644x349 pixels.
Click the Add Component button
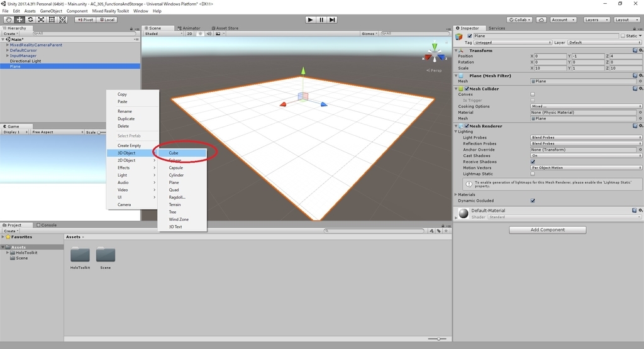[x=548, y=230]
